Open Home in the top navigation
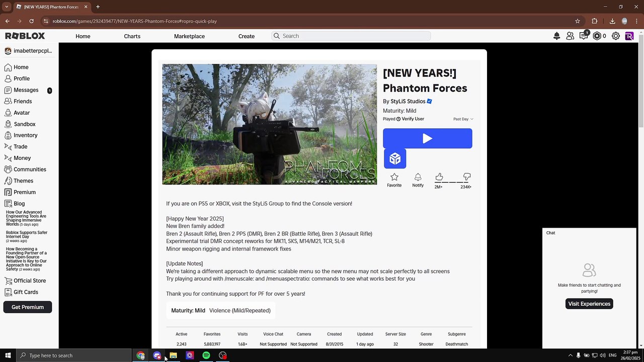Image resolution: width=644 pixels, height=362 pixels. tap(83, 36)
